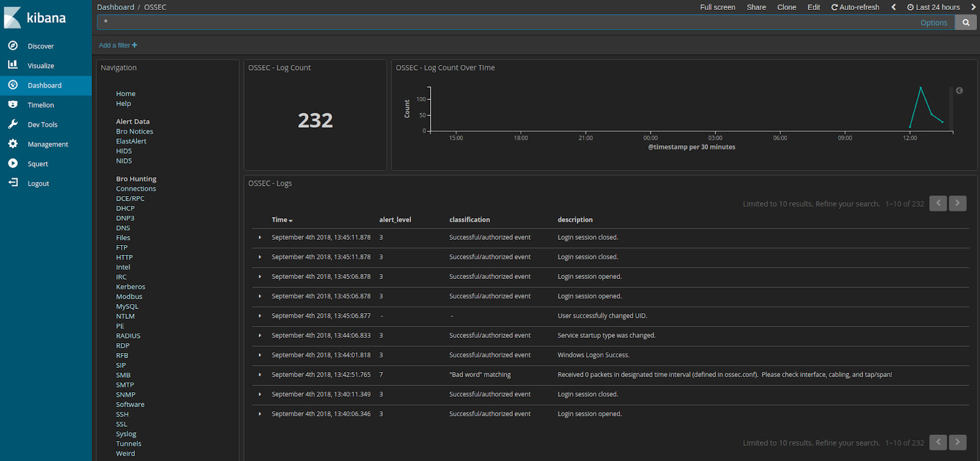Click the search magnifier button
Viewport: 980px width, 461px height.
[x=966, y=23]
